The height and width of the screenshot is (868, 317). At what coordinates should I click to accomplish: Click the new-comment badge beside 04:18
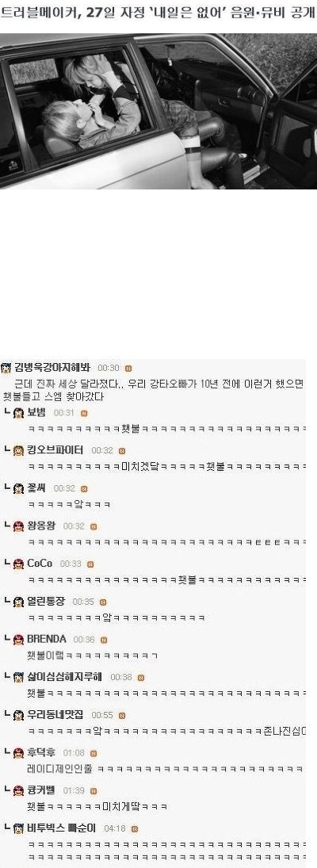(x=135, y=828)
